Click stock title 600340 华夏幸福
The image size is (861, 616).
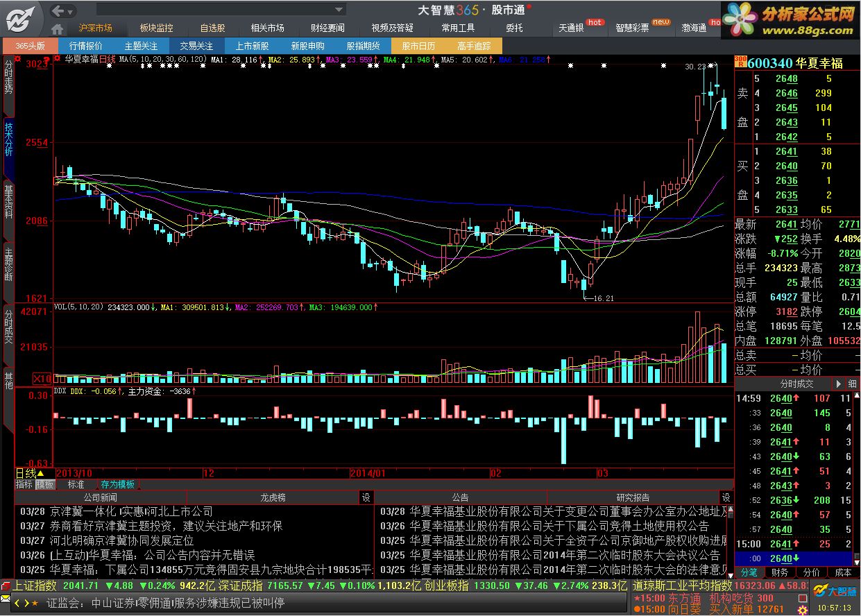795,63
